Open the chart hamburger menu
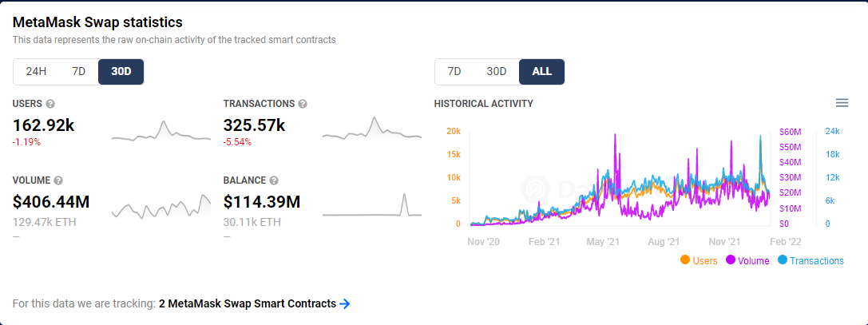This screenshot has height=325, width=868. tap(842, 103)
